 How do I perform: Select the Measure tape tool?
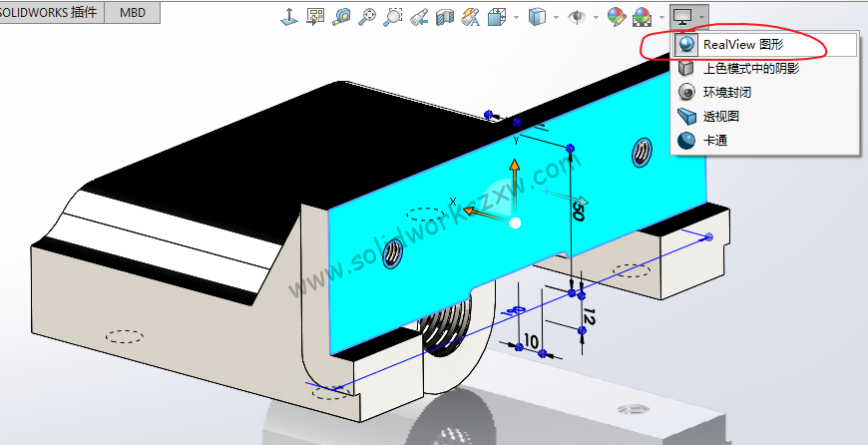pyautogui.click(x=341, y=17)
